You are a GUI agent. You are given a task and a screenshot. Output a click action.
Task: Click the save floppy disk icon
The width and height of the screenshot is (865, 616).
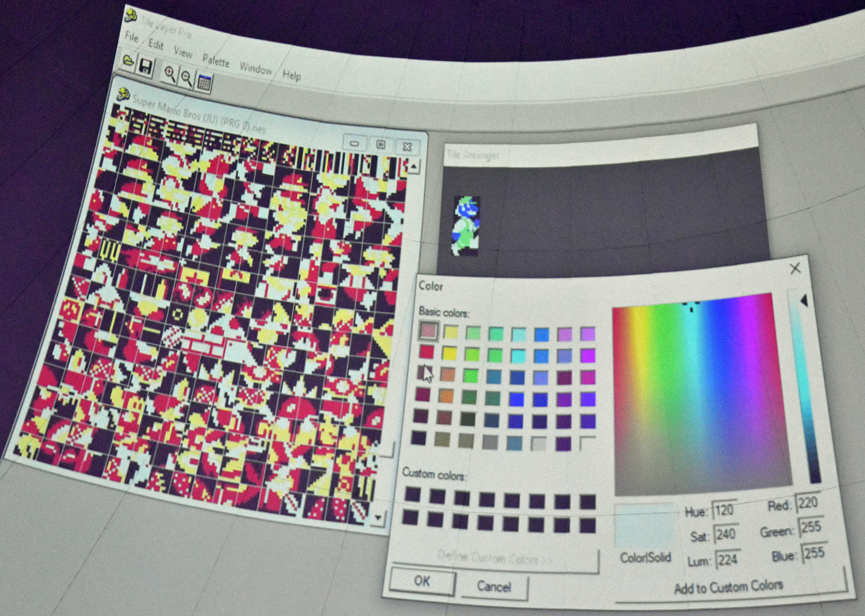click(145, 67)
